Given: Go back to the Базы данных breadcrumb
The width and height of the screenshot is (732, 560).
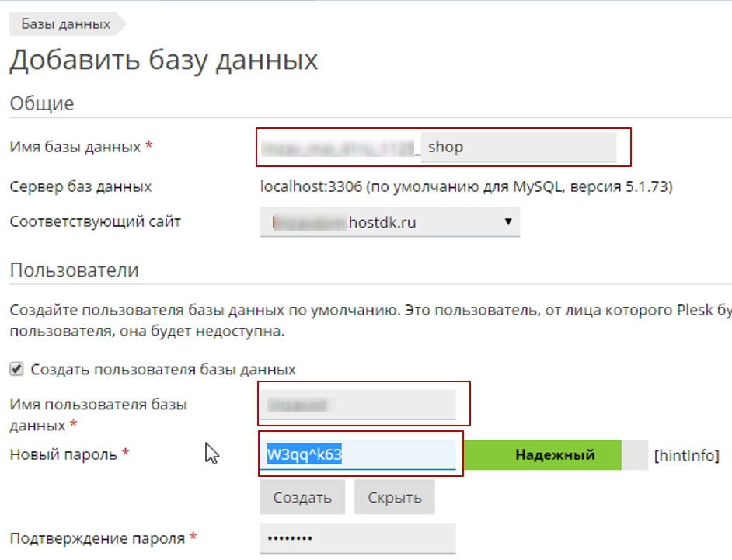Looking at the screenshot, I should point(65,23).
